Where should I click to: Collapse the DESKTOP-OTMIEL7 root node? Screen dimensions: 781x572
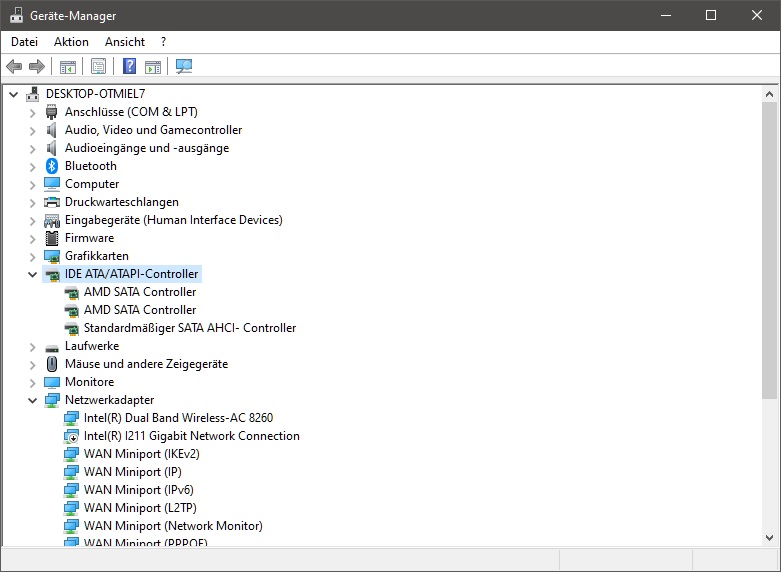(x=13, y=94)
